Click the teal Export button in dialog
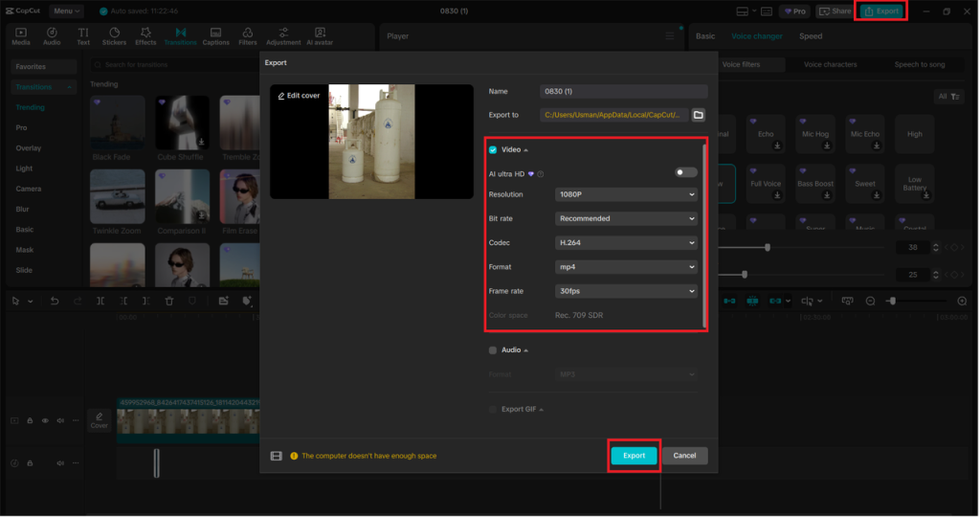This screenshot has height=517, width=980. [x=634, y=456]
